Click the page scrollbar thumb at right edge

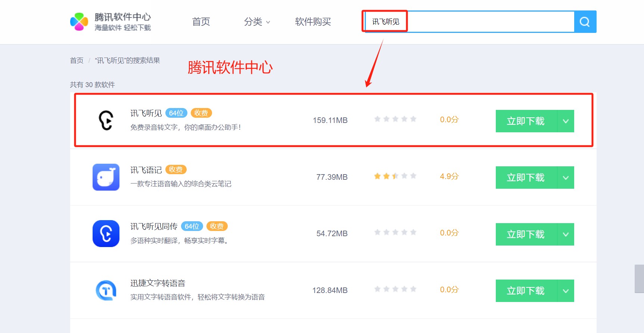(x=639, y=279)
